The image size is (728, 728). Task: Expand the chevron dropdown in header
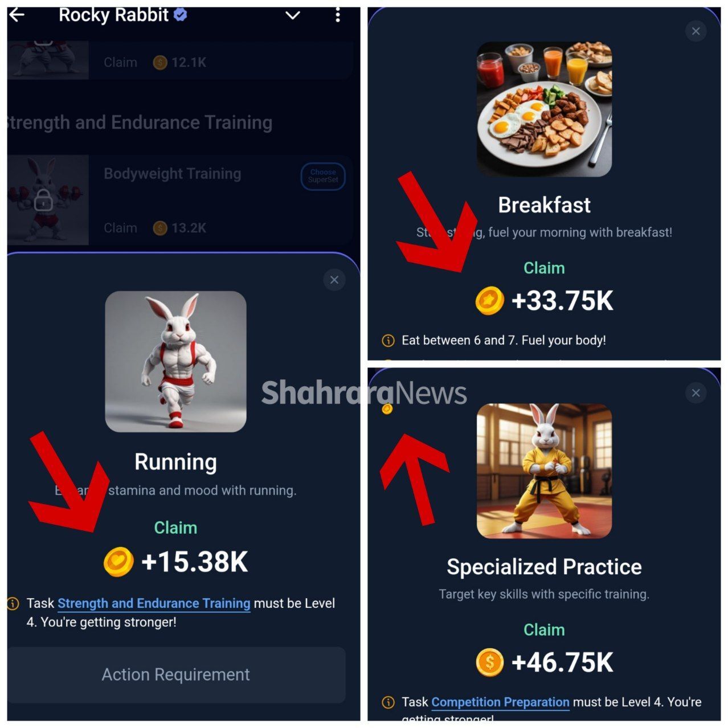(293, 15)
